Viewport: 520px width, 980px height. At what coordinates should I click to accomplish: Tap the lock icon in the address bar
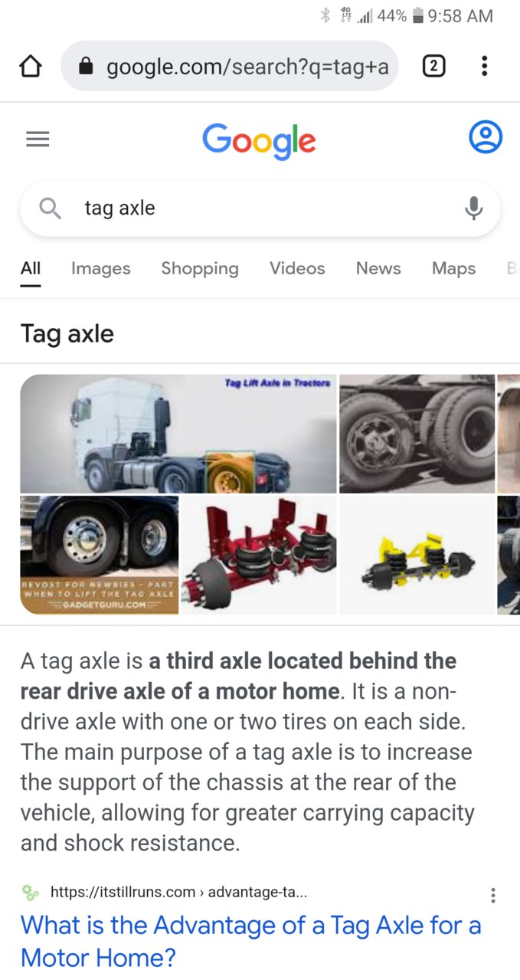[x=87, y=67]
